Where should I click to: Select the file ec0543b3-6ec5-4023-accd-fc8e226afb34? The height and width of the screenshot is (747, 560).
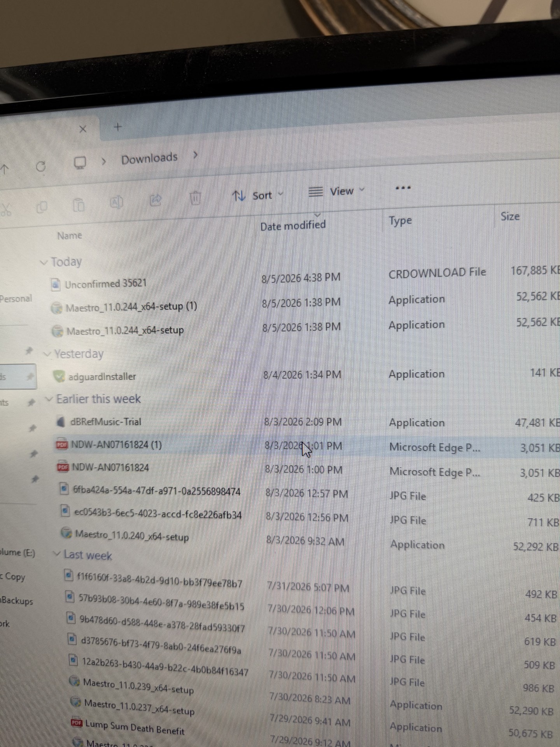pyautogui.click(x=158, y=514)
